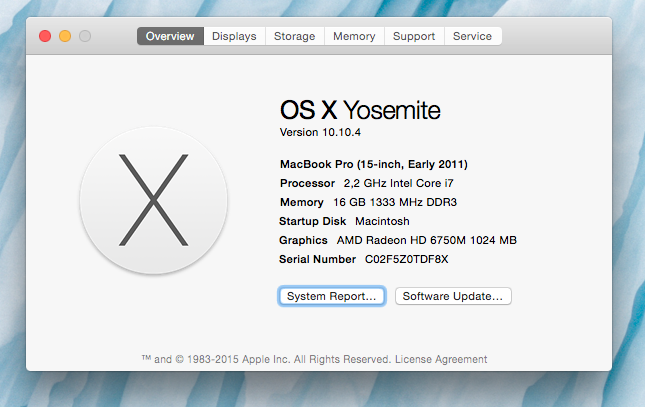Click the Version 10.10.4 text
This screenshot has height=407, width=645.
pos(320,133)
